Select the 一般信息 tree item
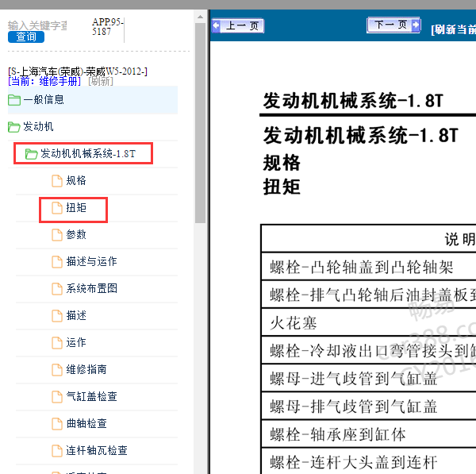Screen dimensions: 476x474 93,100
